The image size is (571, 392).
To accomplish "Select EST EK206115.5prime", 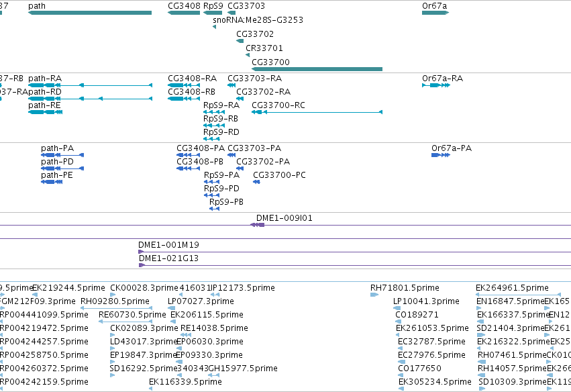I will (x=207, y=315).
